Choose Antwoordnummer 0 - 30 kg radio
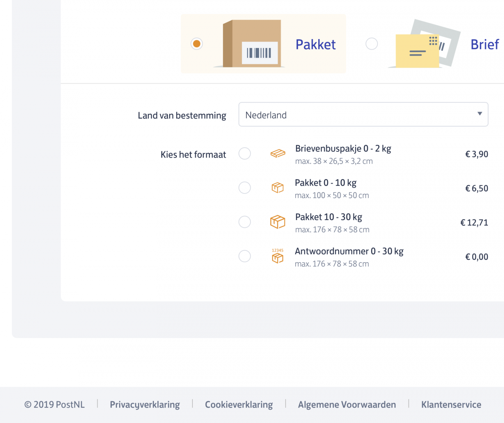This screenshot has height=423, width=504. 245,256
